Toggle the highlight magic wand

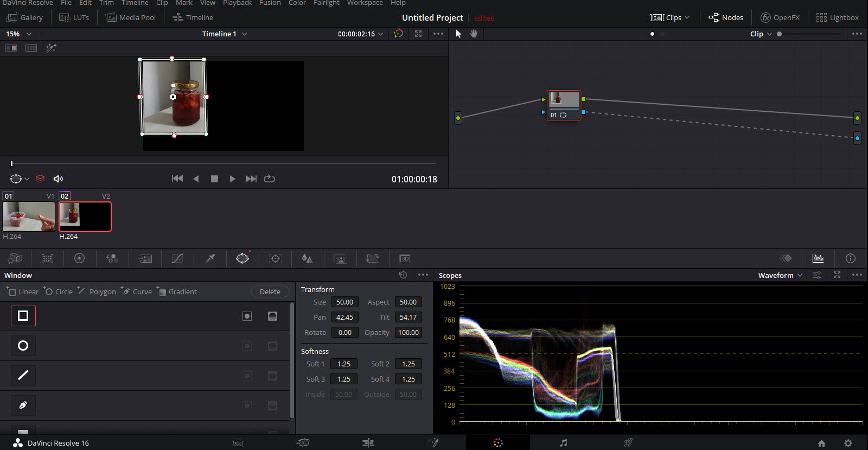pos(51,48)
